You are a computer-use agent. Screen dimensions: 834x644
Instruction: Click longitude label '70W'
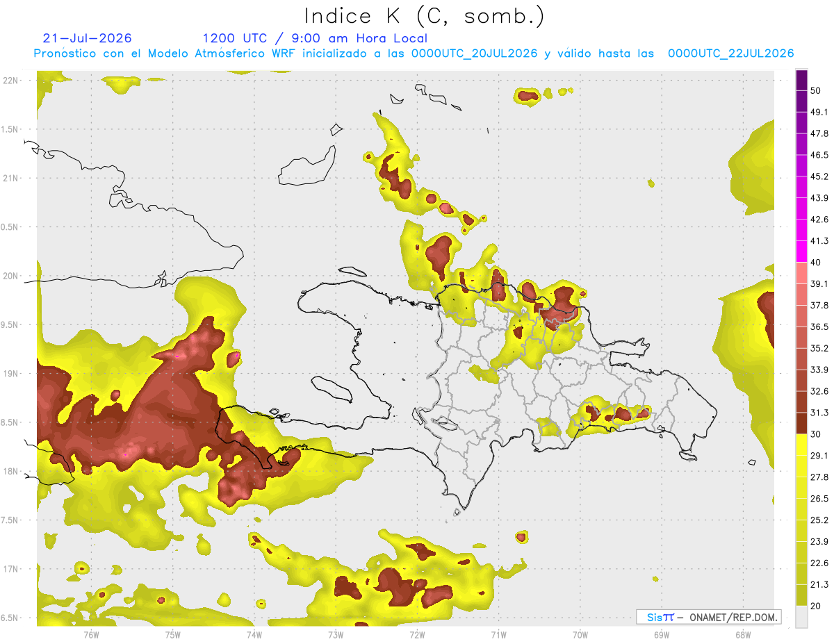580,635
